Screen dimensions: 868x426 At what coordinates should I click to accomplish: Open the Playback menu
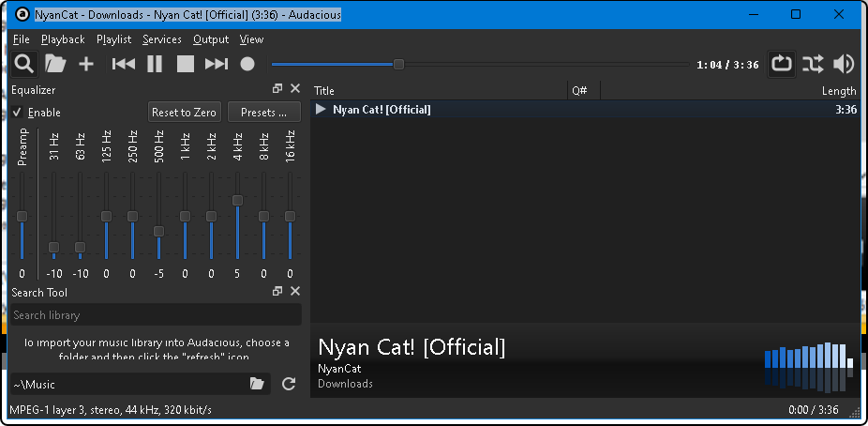click(x=63, y=39)
